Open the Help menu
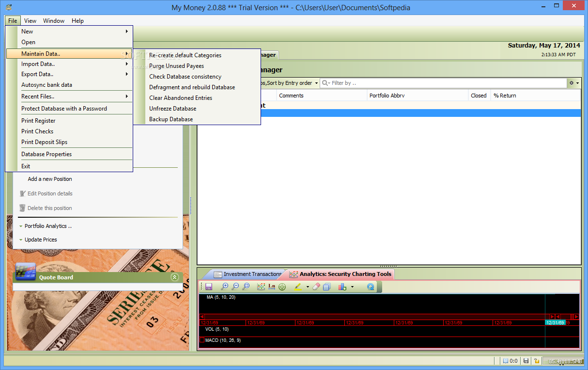The height and width of the screenshot is (370, 588). 77,21
